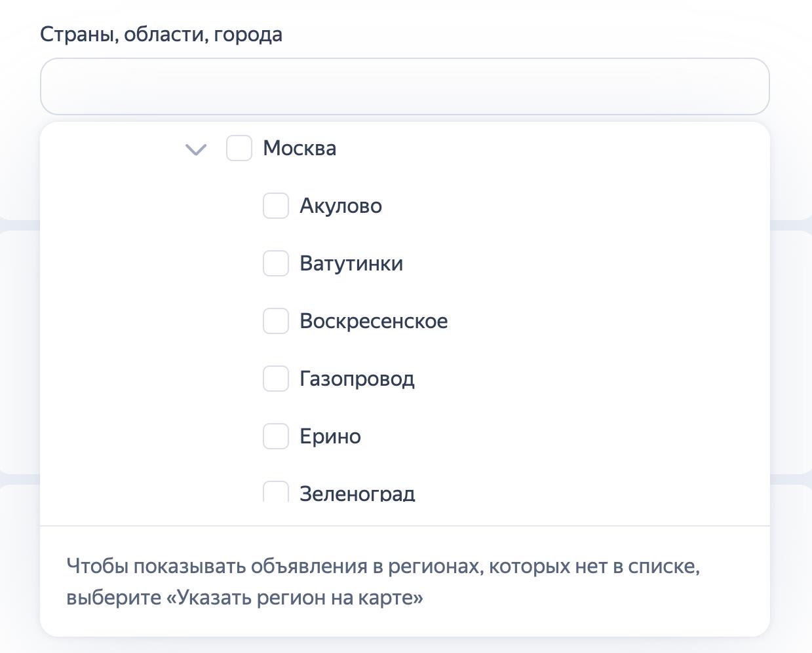Click the Газопровод list entry
Viewport: 812px width, 653px height.
click(357, 379)
